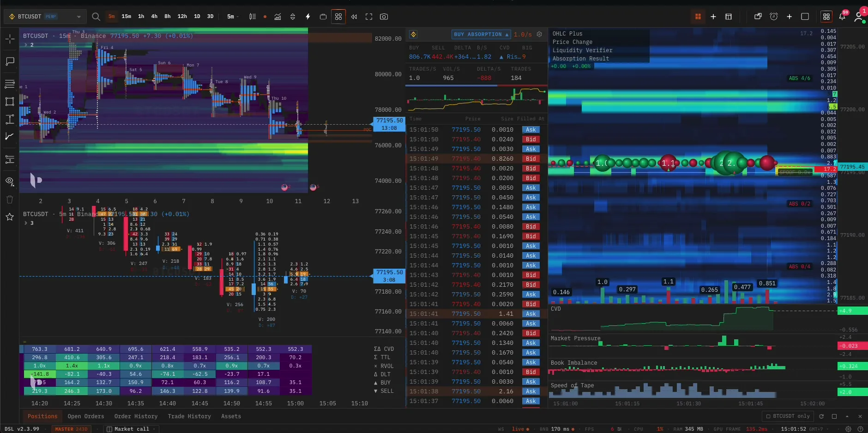Add a panel with plus next to orange grid
Viewport: 868px width, 433px height.
click(713, 17)
